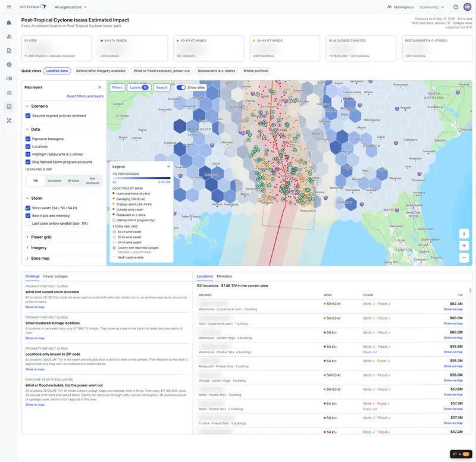Open the crossed-tools icon in the left sidebar
Screen dimensions: 476x462
tap(9, 121)
